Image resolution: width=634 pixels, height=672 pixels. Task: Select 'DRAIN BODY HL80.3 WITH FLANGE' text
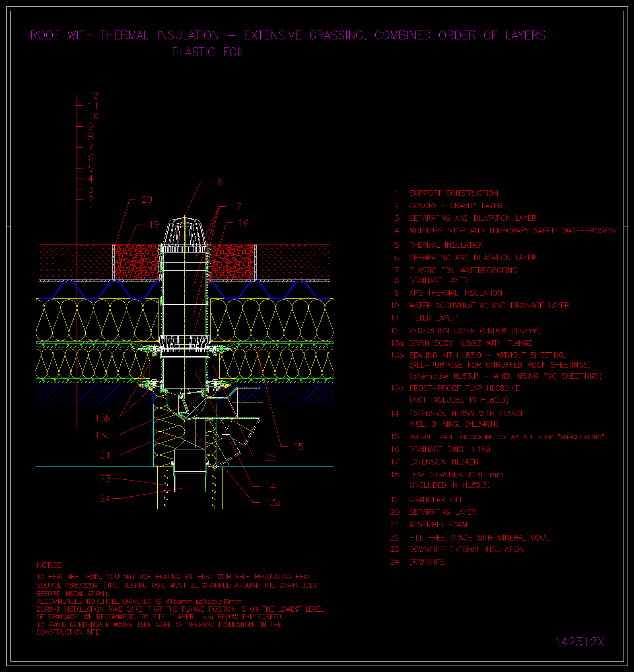tap(471, 343)
